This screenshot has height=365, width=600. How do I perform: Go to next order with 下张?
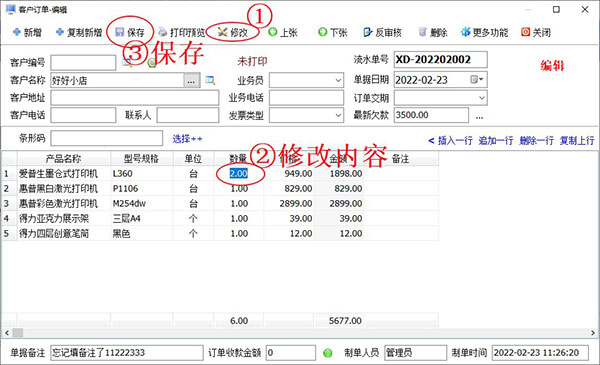(333, 33)
